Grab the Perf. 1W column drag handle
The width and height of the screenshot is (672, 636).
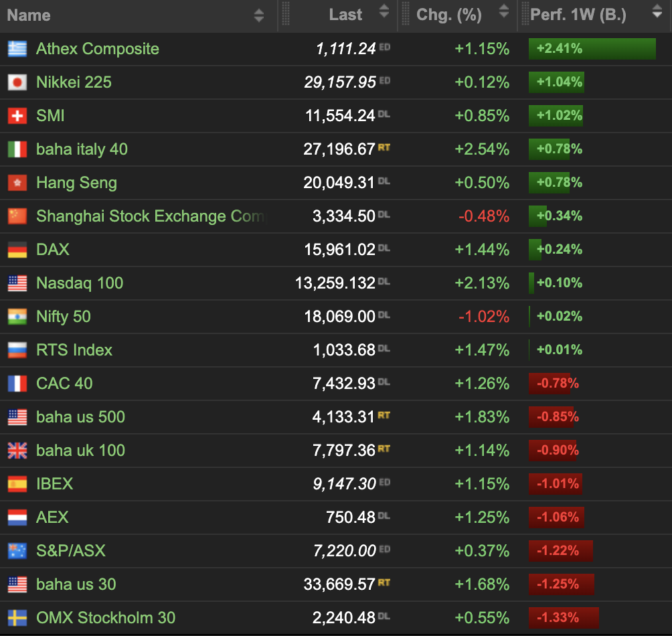[525, 14]
